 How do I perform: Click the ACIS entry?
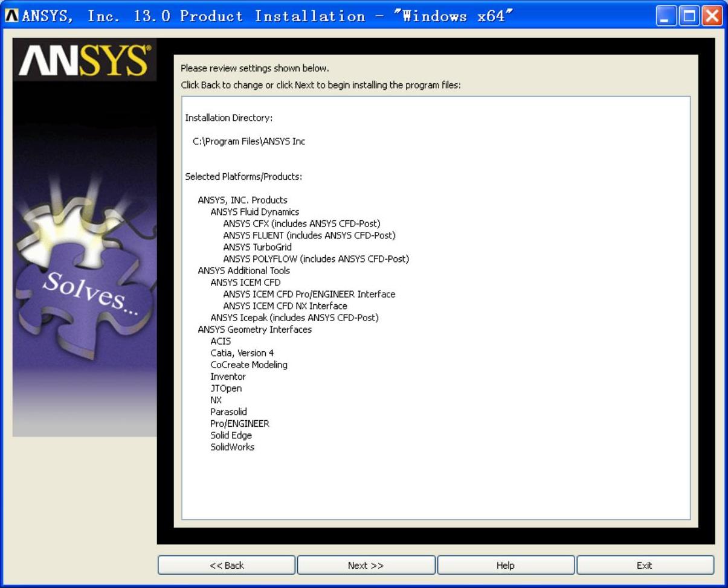coord(221,341)
